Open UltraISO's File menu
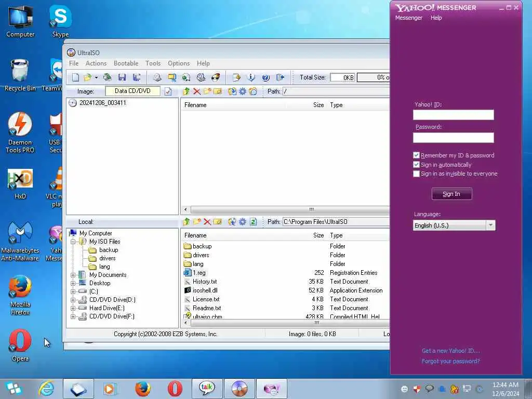 pyautogui.click(x=74, y=63)
